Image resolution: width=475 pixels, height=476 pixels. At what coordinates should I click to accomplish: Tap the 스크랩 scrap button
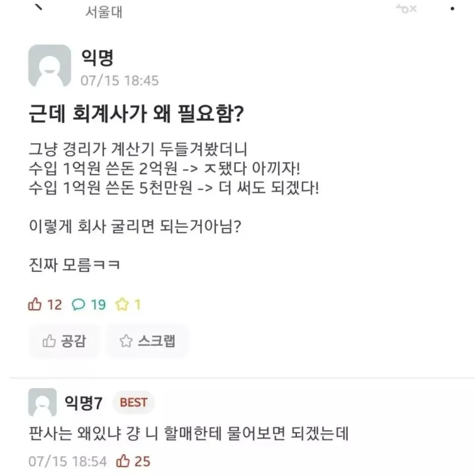[148, 341]
